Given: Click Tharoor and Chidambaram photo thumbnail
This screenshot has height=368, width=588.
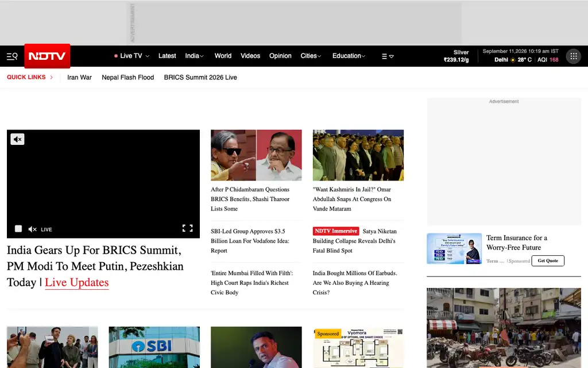Looking at the screenshot, I should pos(256,155).
